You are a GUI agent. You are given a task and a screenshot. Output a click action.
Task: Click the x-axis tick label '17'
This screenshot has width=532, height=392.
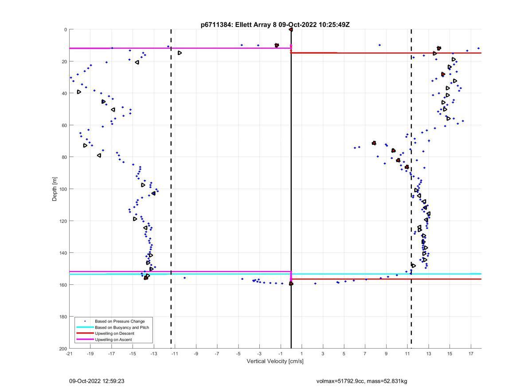point(471,354)
